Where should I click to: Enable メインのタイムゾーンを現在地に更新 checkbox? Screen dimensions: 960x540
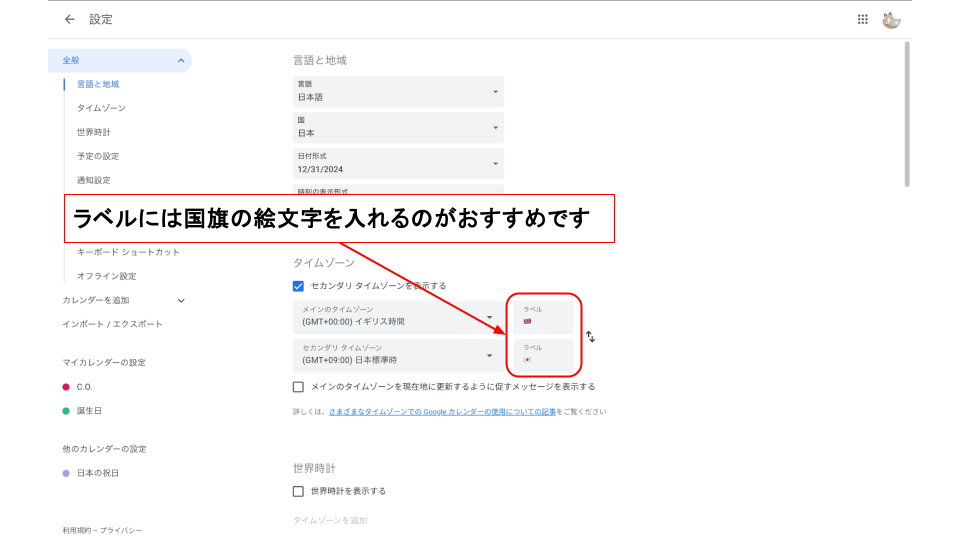[x=298, y=387]
